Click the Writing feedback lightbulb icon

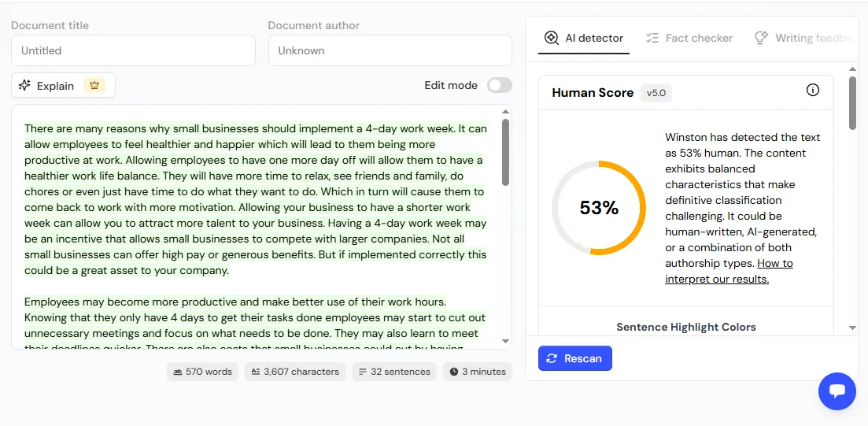point(762,38)
